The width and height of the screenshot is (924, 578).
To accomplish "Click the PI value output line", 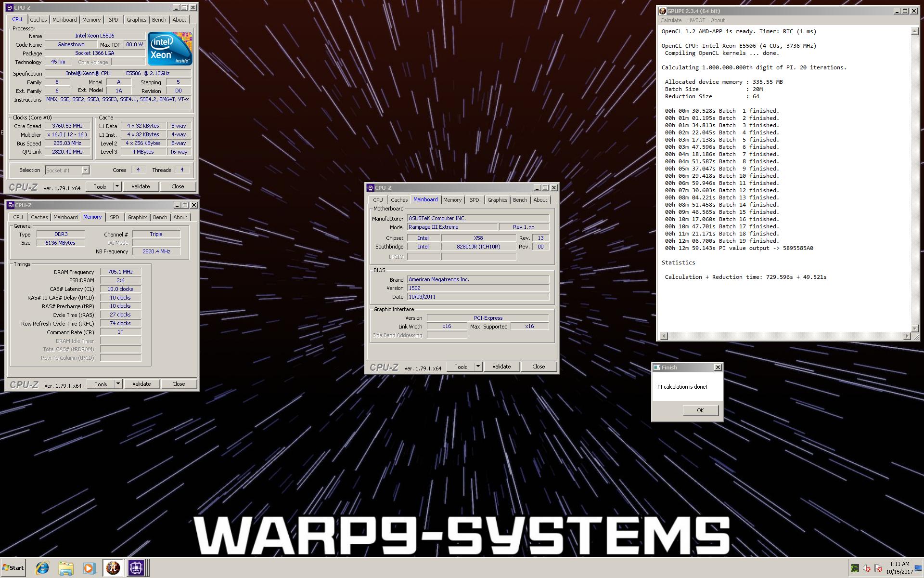I will point(739,249).
